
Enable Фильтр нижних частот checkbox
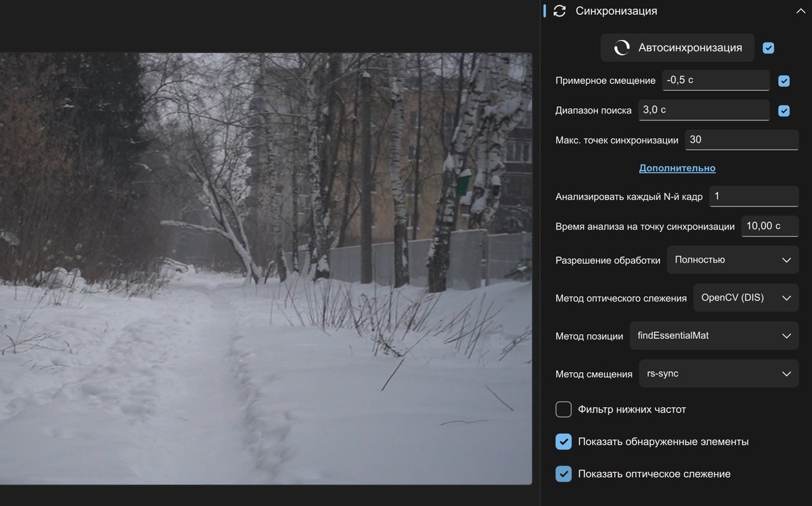coord(564,409)
